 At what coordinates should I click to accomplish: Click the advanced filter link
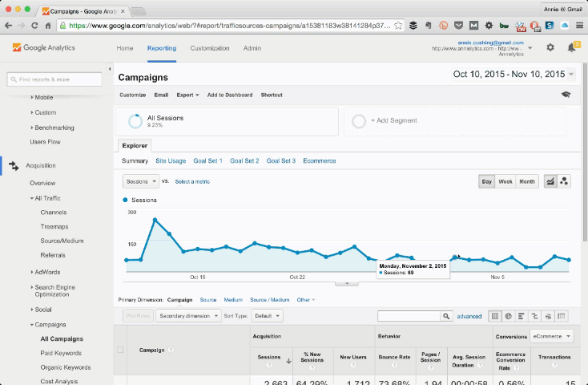[x=469, y=316]
